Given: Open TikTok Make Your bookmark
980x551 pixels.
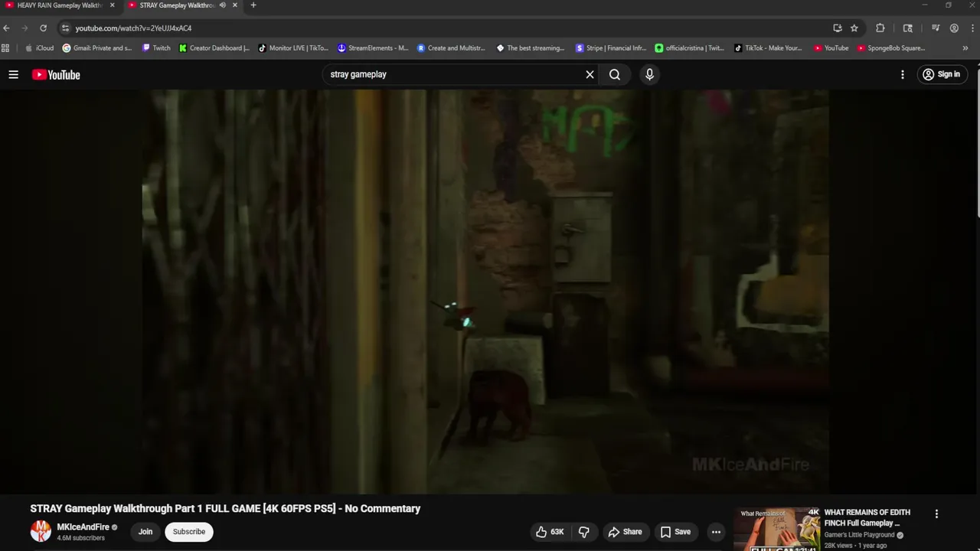Looking at the screenshot, I should point(768,48).
